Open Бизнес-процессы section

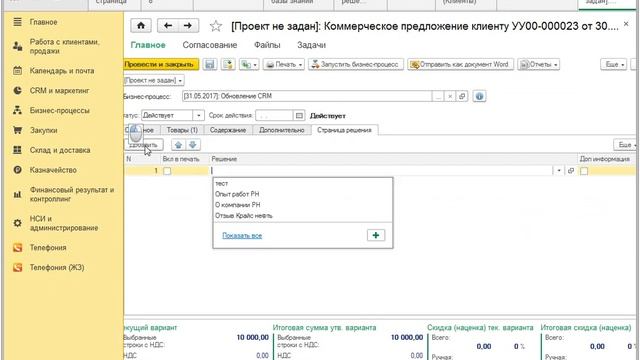tap(59, 110)
